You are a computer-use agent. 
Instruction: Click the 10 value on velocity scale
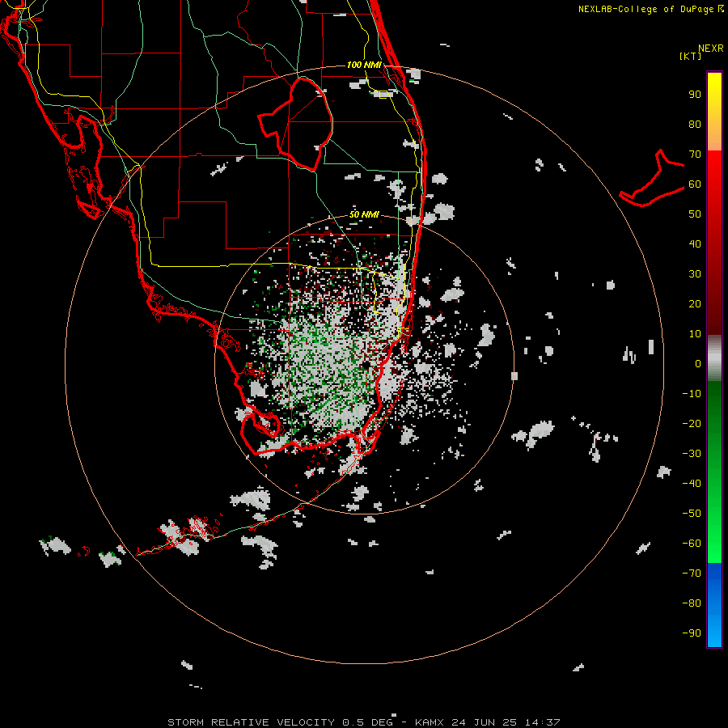(x=695, y=334)
